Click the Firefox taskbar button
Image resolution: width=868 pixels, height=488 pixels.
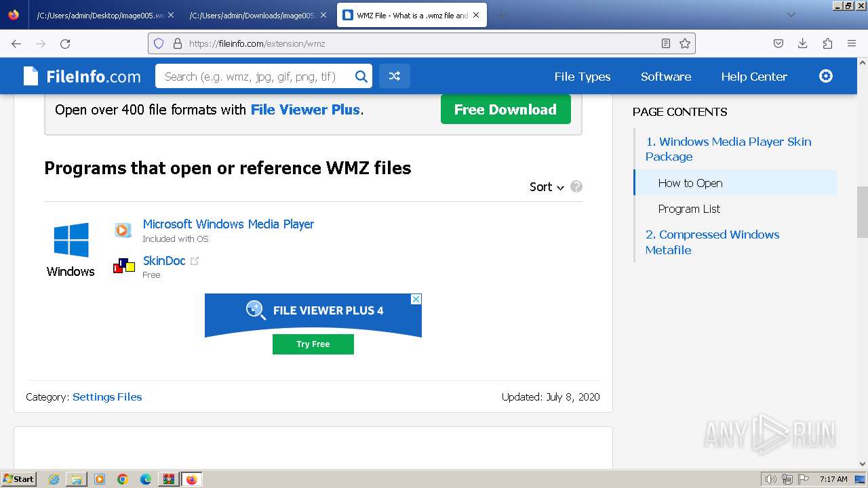click(x=192, y=479)
